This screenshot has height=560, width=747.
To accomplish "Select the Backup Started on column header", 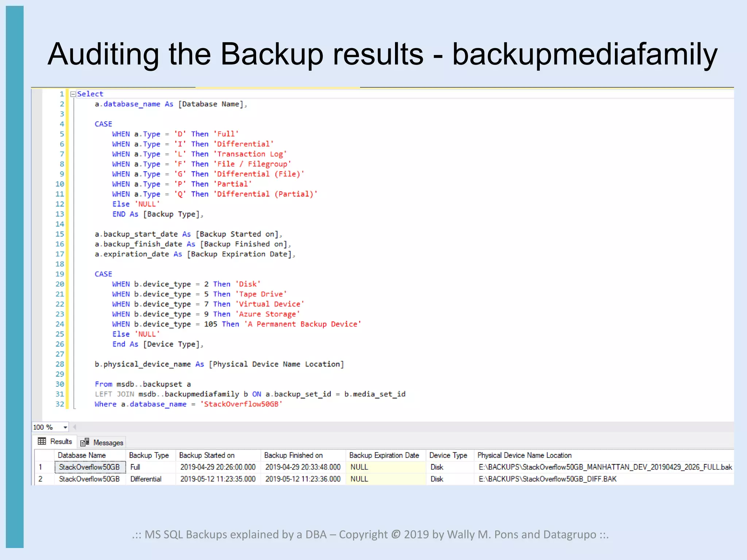I will coord(218,455).
